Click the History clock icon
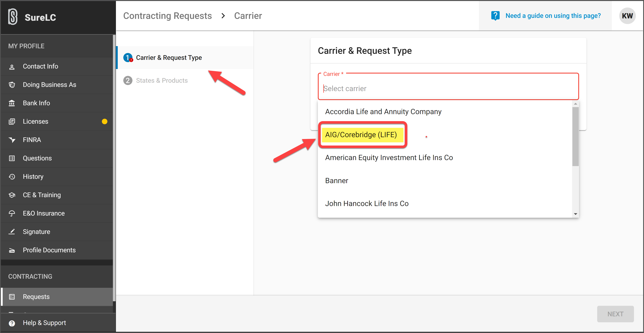644x333 pixels. pos(12,177)
